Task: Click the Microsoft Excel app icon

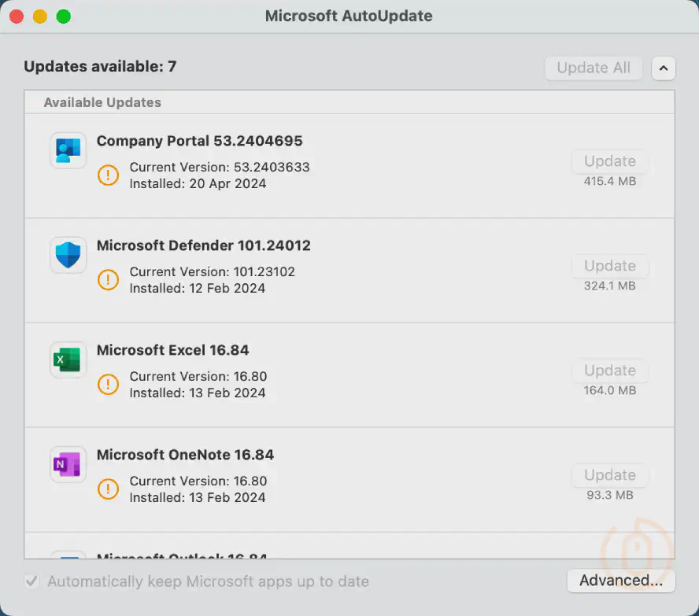Action: click(68, 360)
